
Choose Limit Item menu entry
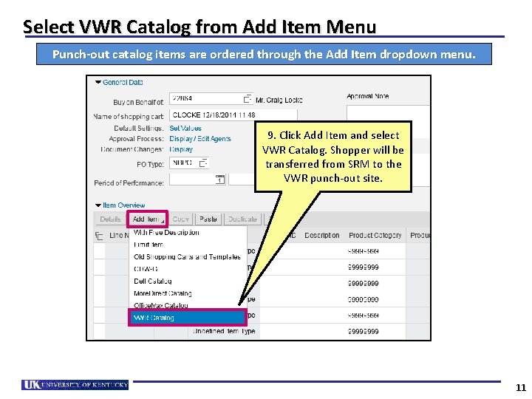click(188, 245)
